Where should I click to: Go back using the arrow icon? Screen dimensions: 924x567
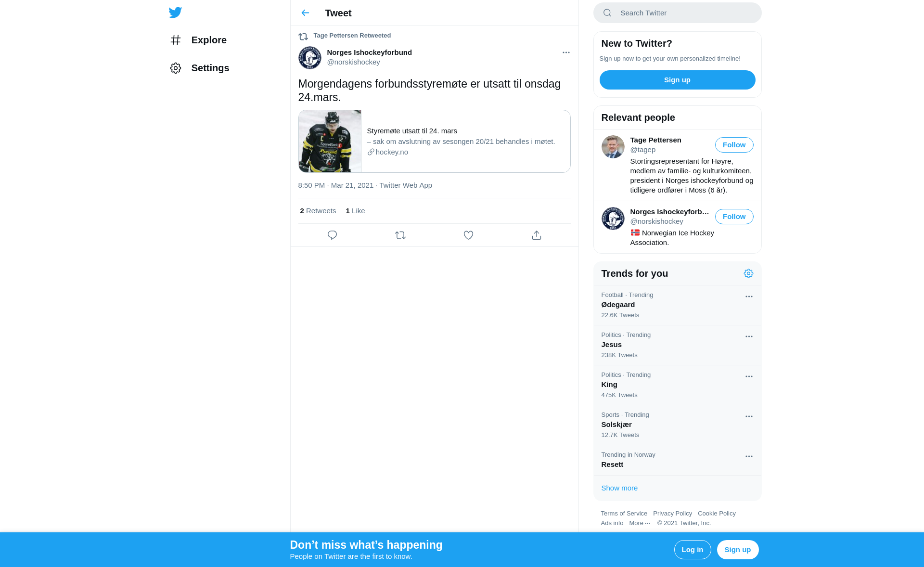305,13
